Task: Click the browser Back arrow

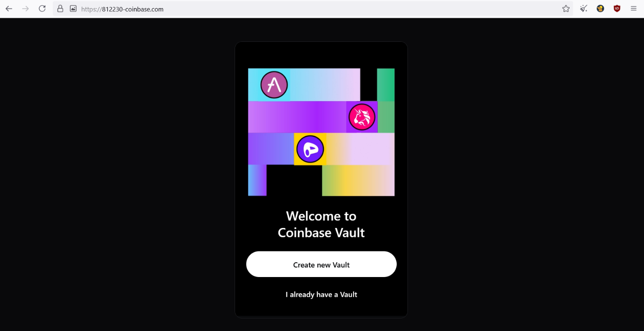Action: 9,9
